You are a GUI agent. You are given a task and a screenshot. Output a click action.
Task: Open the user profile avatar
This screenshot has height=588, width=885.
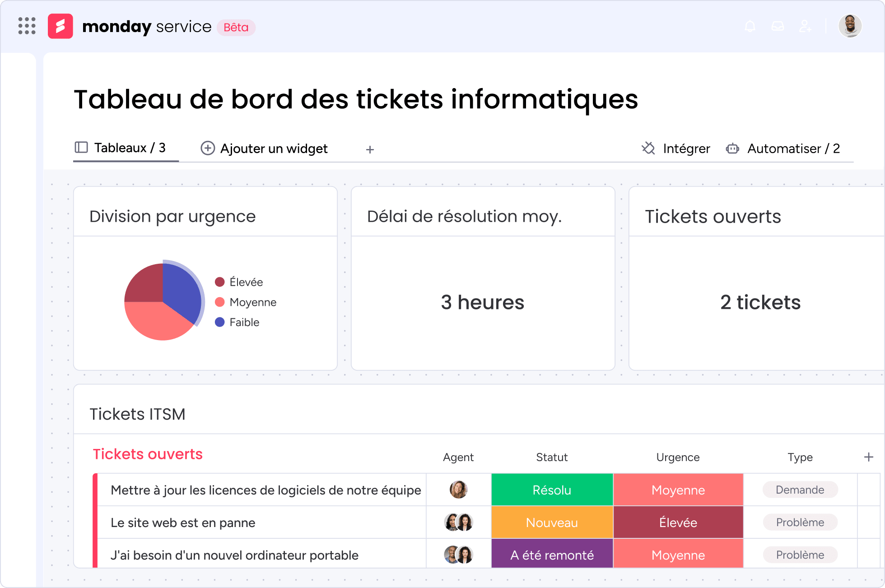click(x=850, y=26)
